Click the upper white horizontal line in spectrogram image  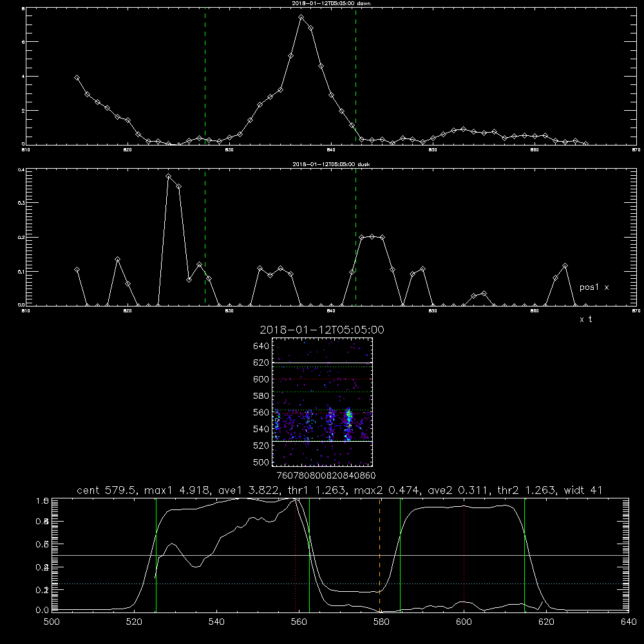pyautogui.click(x=322, y=363)
